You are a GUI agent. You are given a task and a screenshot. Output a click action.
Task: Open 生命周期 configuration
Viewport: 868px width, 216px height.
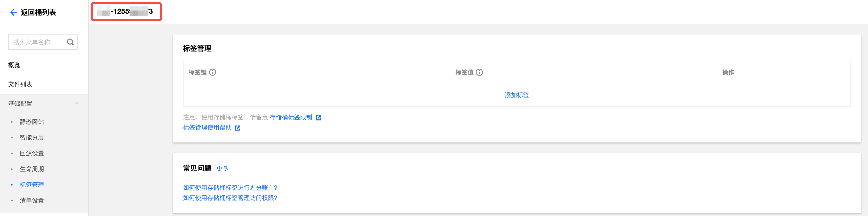pos(32,169)
